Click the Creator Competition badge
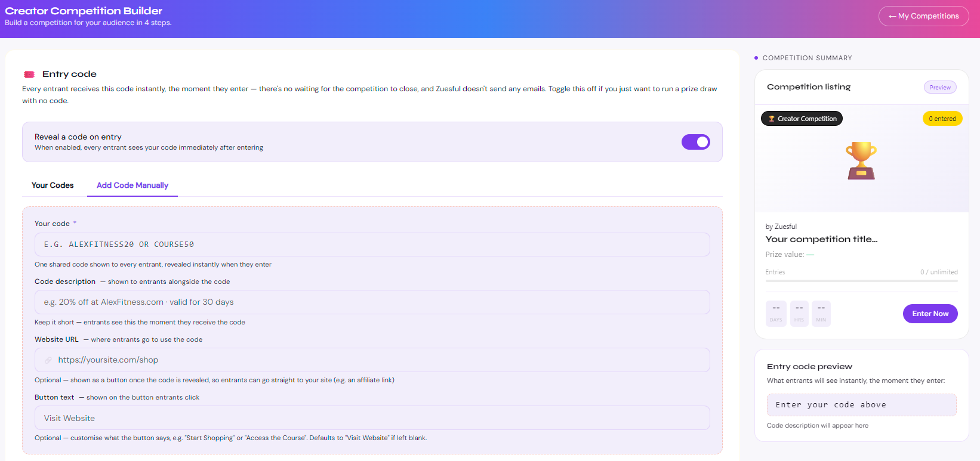Screen dimensions: 980x461 (802, 119)
